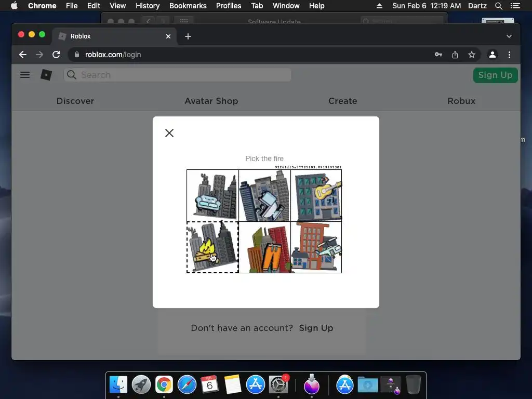
Task: Open Calendar from the Dock
Action: 210,384
